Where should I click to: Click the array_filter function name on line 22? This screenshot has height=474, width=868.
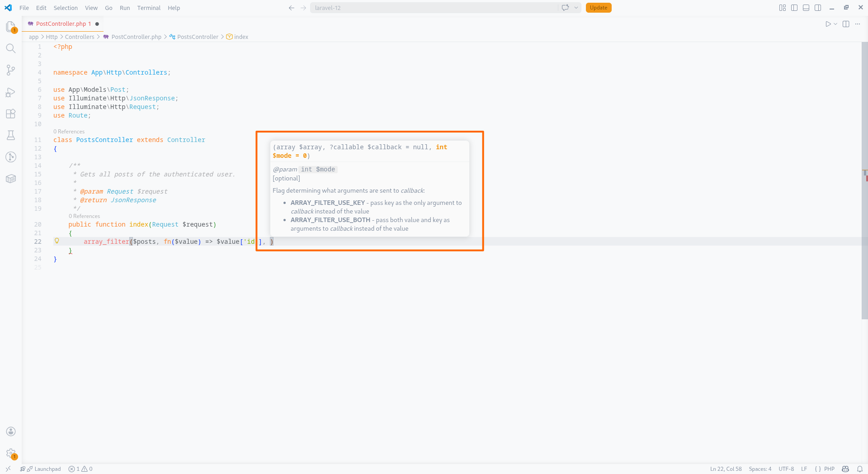coord(106,242)
